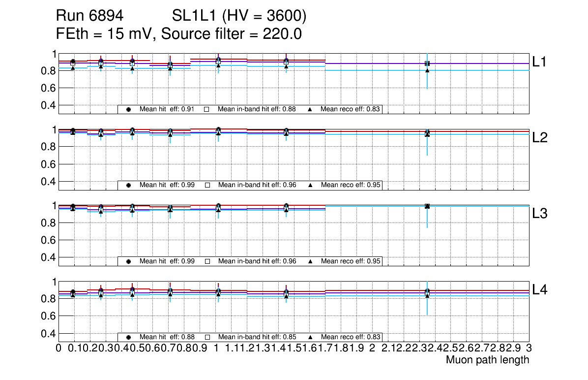The height and width of the screenshot is (380, 588).
Task: Click the 'Muon path length' axis title
Action: 487,360
